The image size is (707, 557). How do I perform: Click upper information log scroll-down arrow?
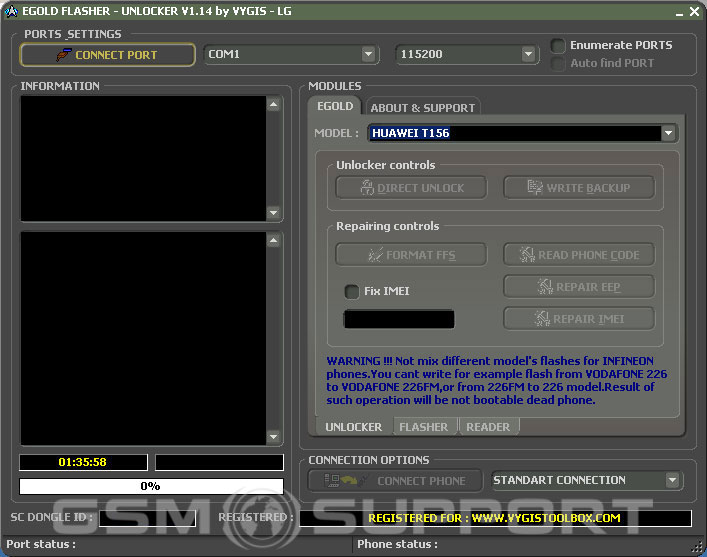(273, 212)
